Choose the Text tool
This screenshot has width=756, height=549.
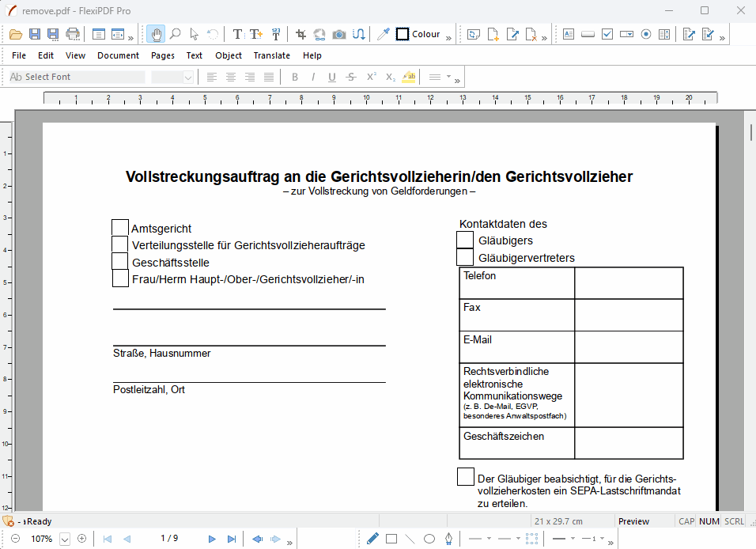tap(237, 34)
